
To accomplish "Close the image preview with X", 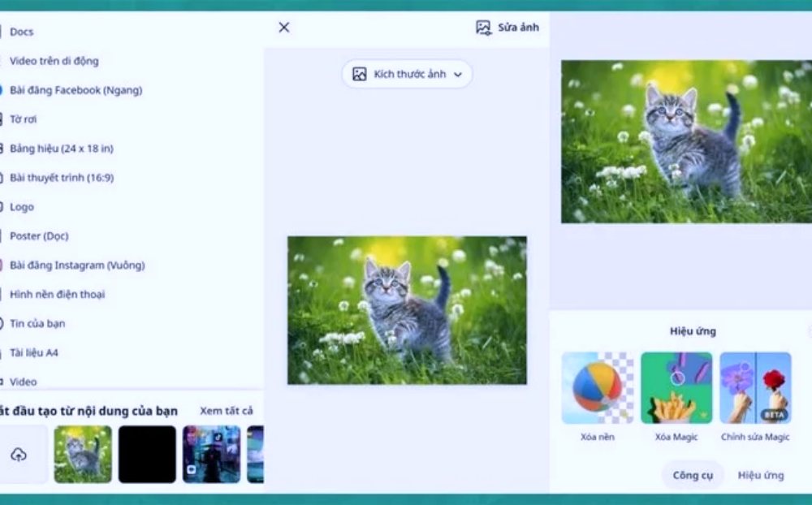I will 283,28.
